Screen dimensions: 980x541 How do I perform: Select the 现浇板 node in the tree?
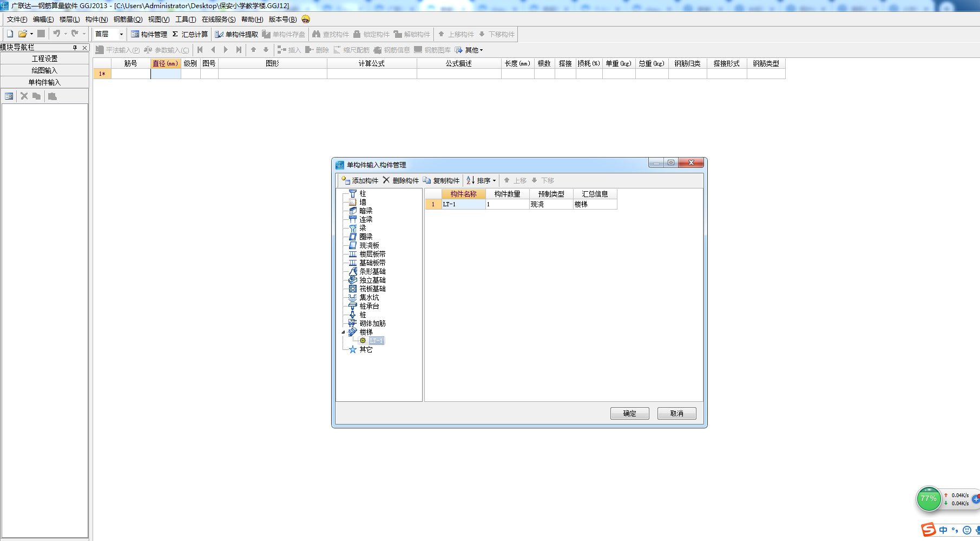tap(369, 245)
